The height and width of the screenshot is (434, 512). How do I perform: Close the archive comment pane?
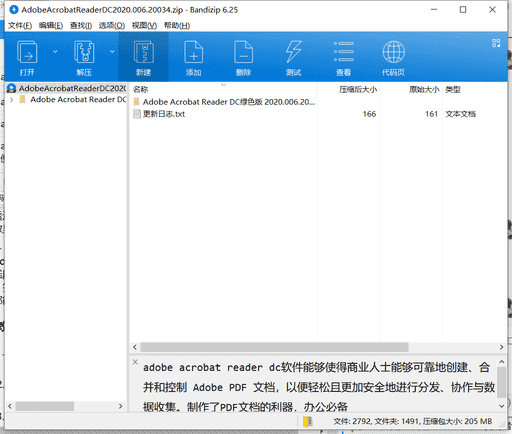point(135,362)
